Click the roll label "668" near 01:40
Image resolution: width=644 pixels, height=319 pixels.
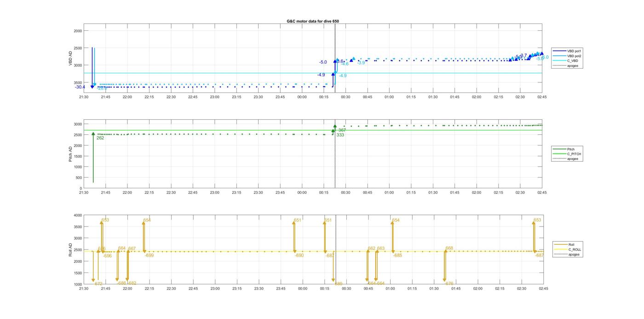pos(449,248)
